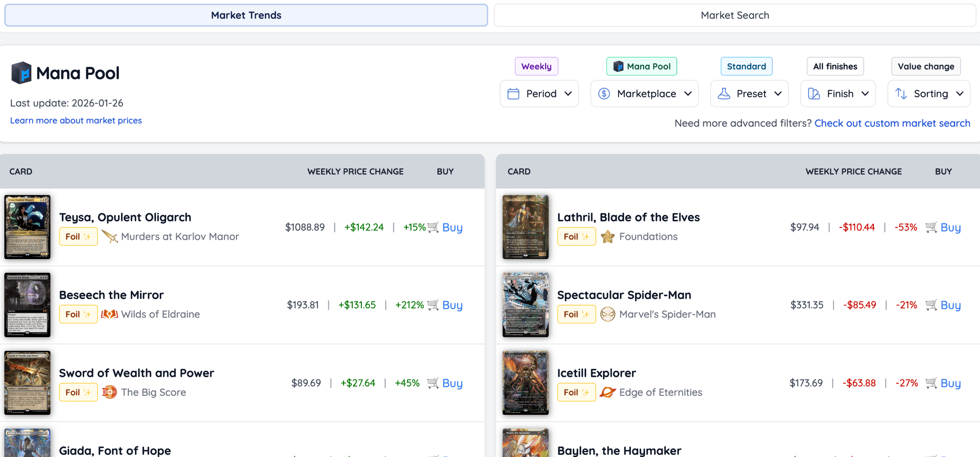Open Learn more about market prices link
Viewport: 980px width, 457px height.
tap(76, 120)
